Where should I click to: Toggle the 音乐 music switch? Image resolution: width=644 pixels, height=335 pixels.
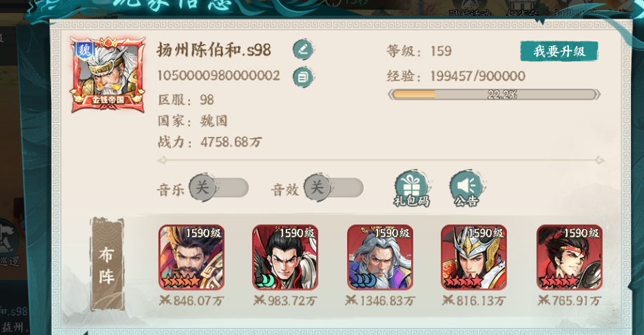(219, 188)
